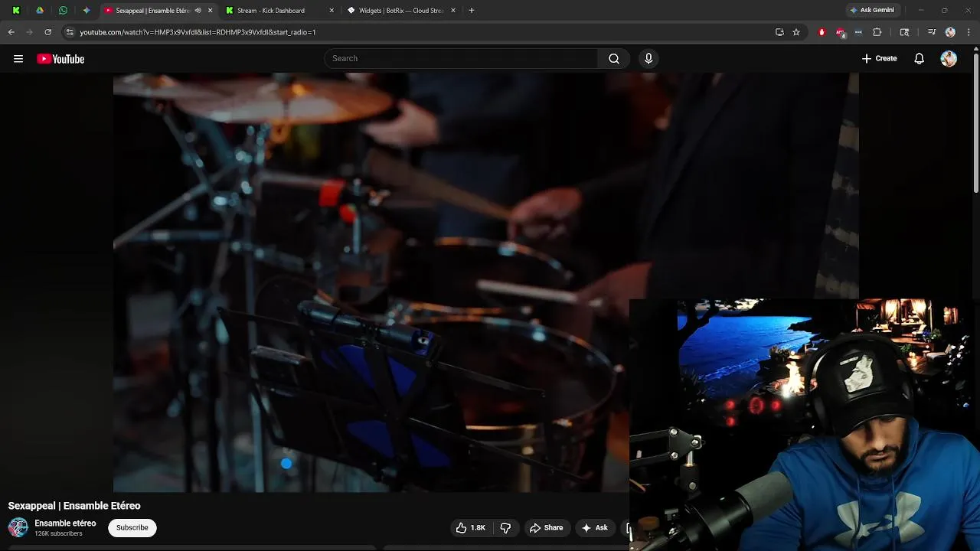980x551 pixels.
Task: Share the video
Action: point(546,527)
